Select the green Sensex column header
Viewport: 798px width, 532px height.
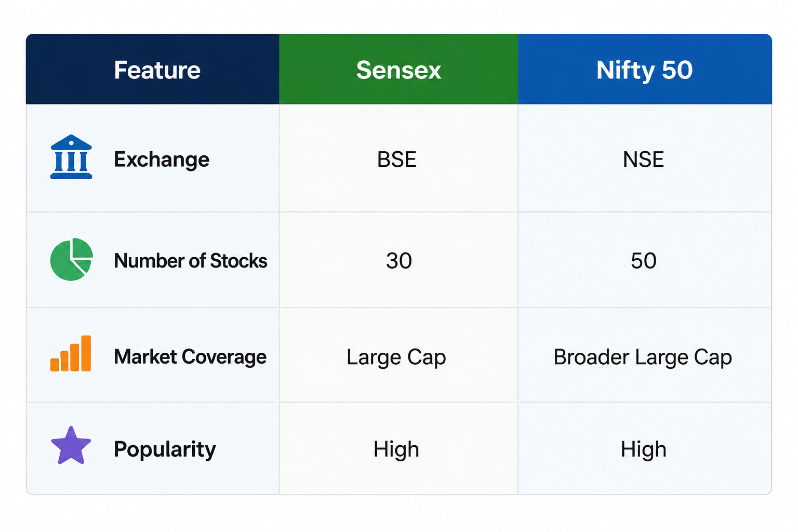[398, 69]
